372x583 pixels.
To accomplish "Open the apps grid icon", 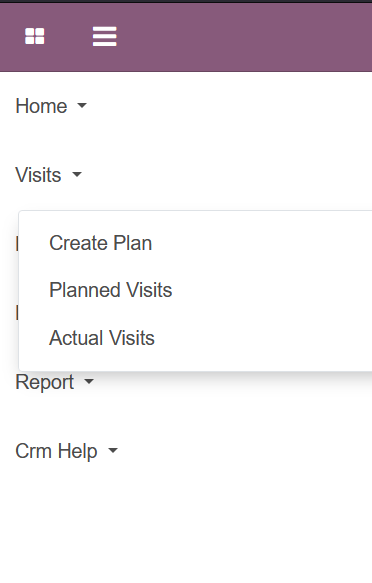I will (x=35, y=36).
